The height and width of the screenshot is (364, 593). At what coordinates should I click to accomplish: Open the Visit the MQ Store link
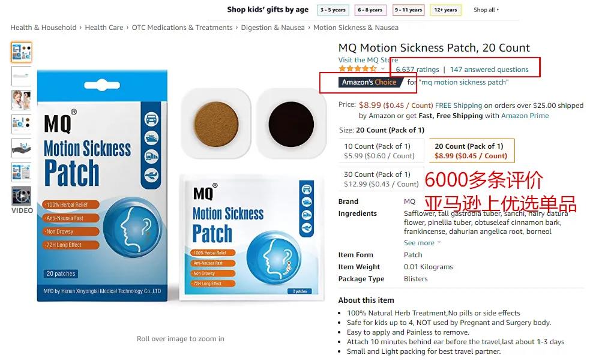click(x=368, y=60)
